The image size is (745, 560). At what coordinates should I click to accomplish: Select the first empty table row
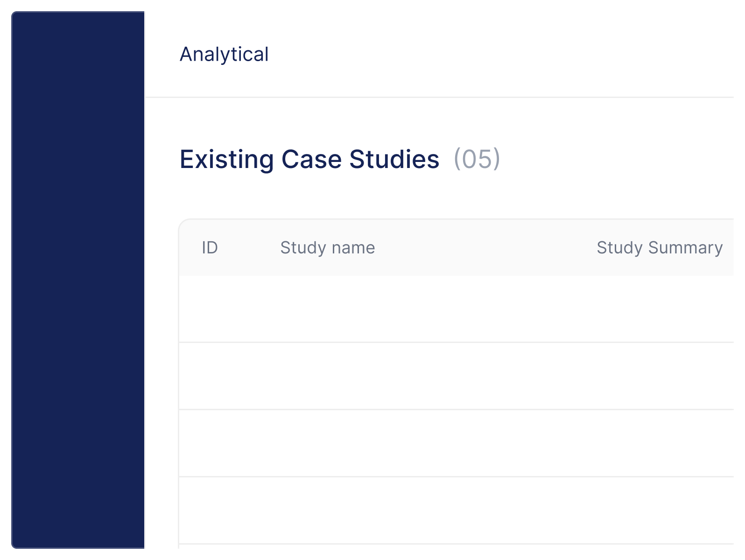457,309
